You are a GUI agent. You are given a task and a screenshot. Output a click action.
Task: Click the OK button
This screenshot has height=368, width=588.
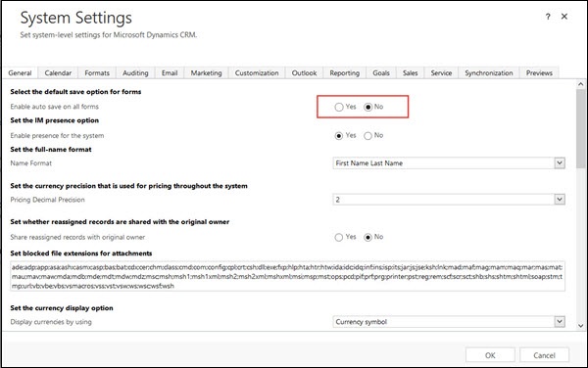pos(490,355)
